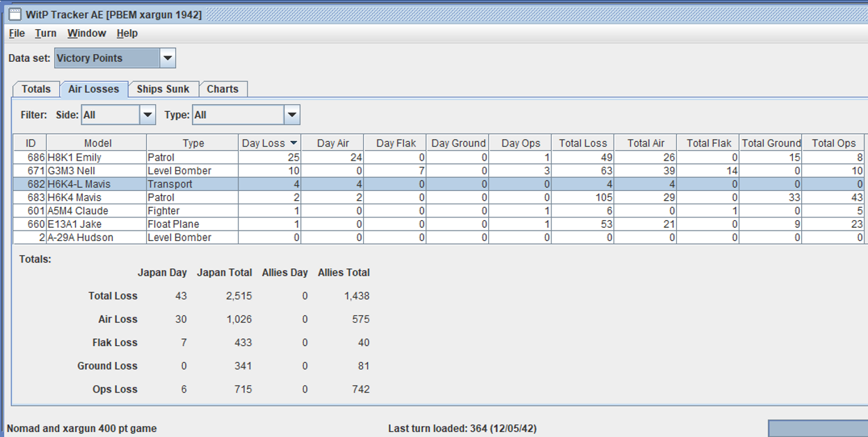Click ID cell 671
Image resolution: width=868 pixels, height=437 pixels.
pyautogui.click(x=31, y=171)
